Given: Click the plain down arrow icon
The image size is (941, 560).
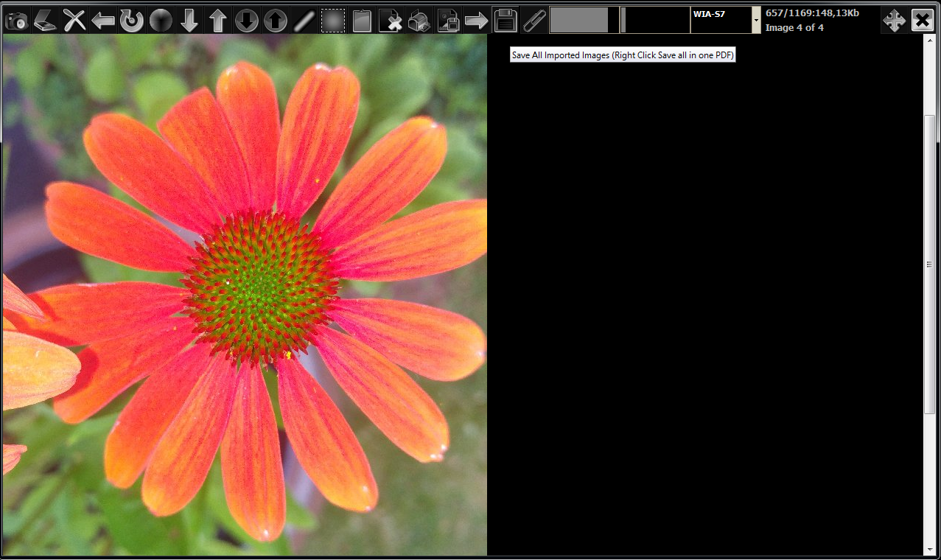Looking at the screenshot, I should (x=189, y=21).
